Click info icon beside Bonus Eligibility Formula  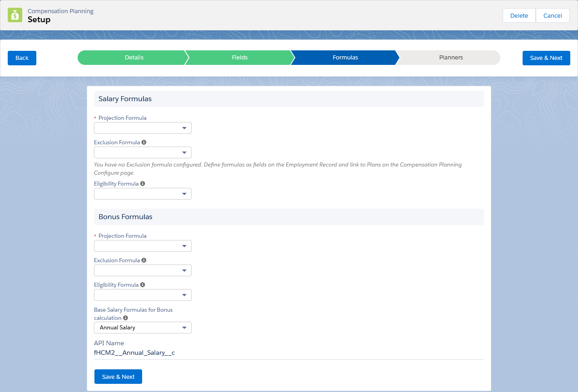tap(143, 285)
